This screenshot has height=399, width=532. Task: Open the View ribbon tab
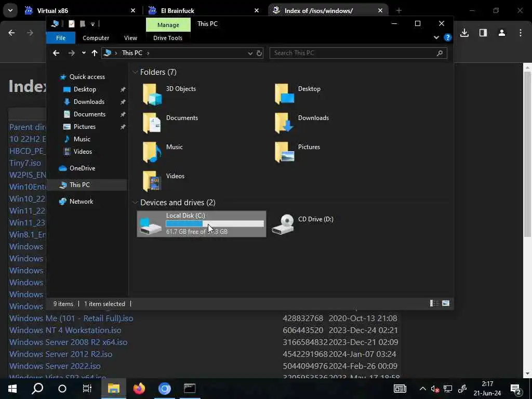coord(130,38)
